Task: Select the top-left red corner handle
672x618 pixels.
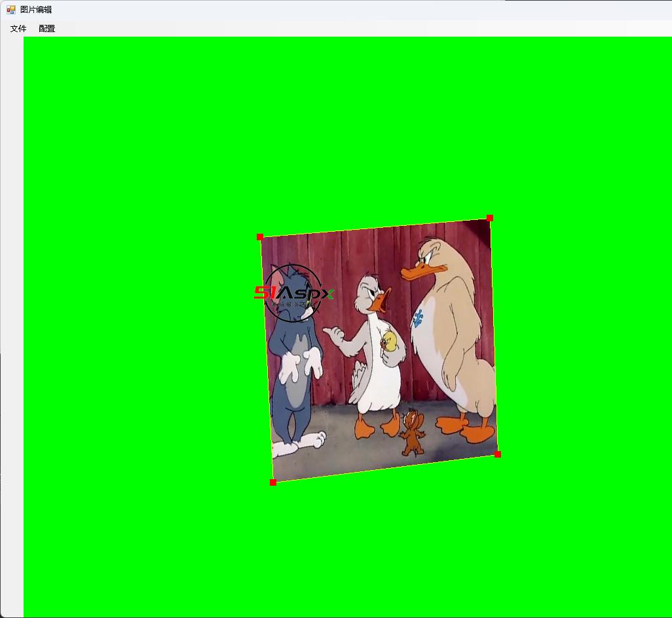Action: [260, 237]
